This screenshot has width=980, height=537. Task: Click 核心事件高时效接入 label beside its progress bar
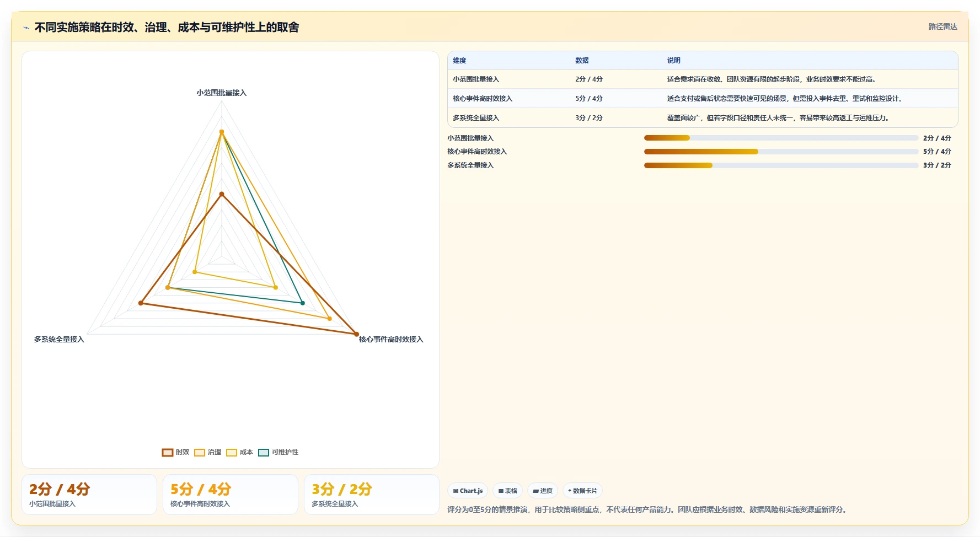coord(477,152)
